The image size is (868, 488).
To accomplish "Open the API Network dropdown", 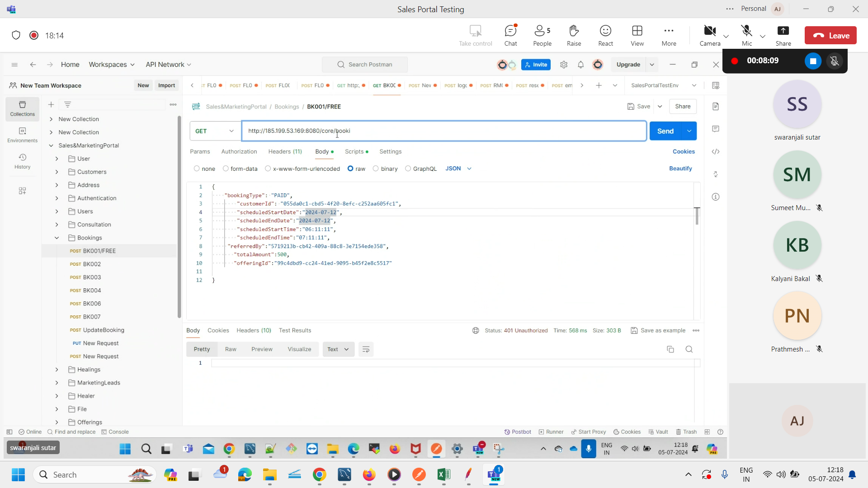I will pyautogui.click(x=168, y=65).
